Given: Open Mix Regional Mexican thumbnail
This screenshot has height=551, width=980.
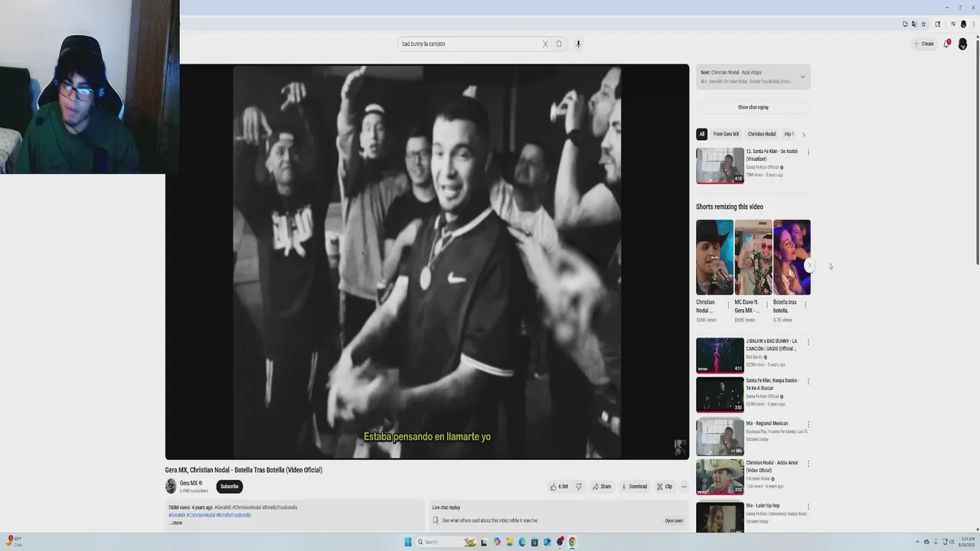Looking at the screenshot, I should pyautogui.click(x=720, y=437).
